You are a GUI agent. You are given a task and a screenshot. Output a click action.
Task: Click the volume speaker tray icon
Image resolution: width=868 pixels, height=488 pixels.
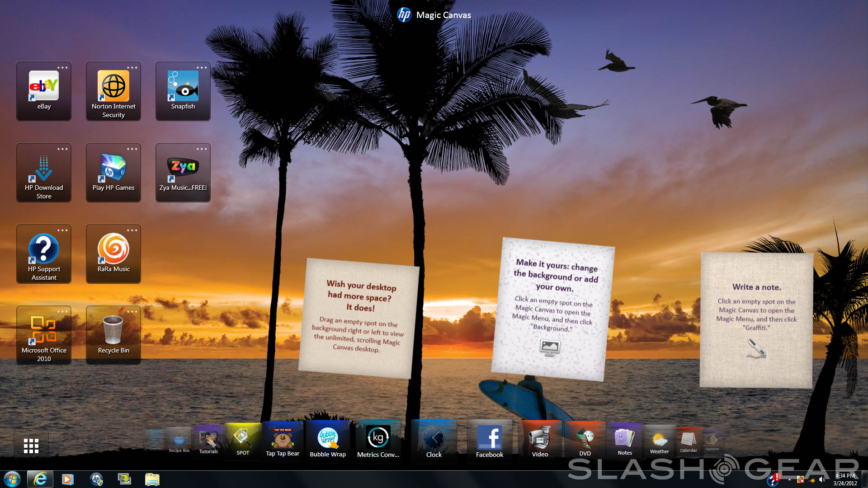(822, 480)
